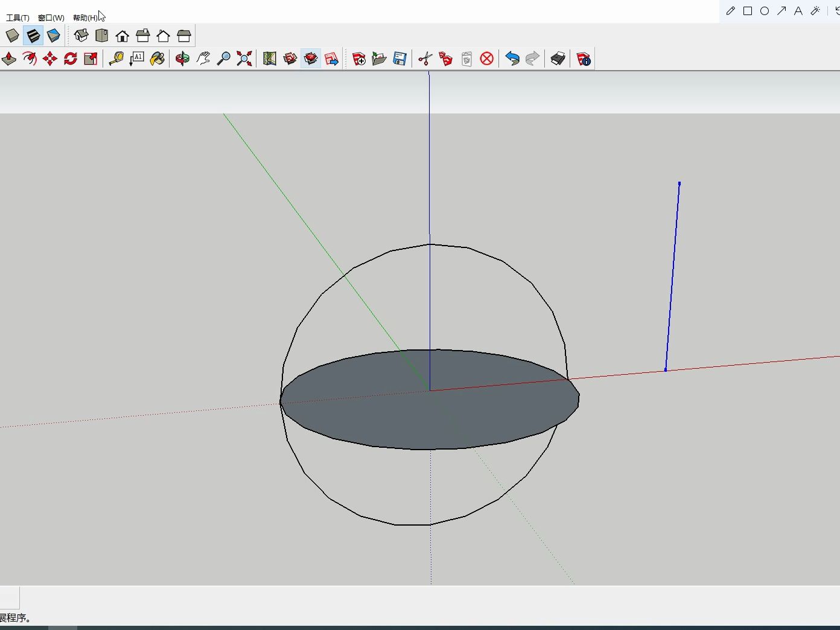Select the Hidden Line face style cube
The width and height of the screenshot is (840, 630).
point(13,36)
